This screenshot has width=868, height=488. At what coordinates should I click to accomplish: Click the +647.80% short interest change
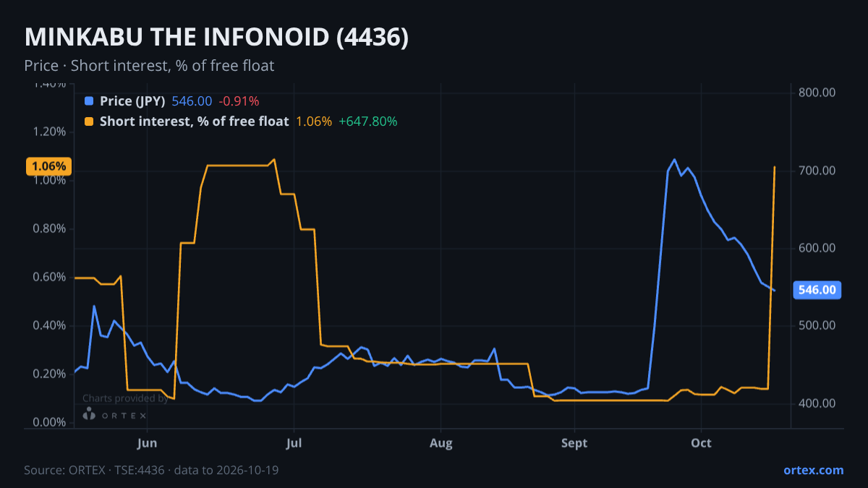[x=368, y=121]
